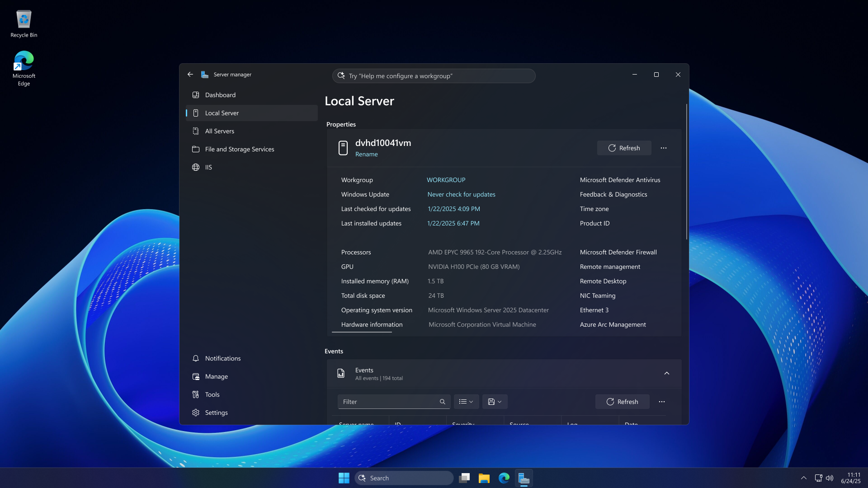Click the IIS globe icon
Image resolution: width=868 pixels, height=488 pixels.
196,167
